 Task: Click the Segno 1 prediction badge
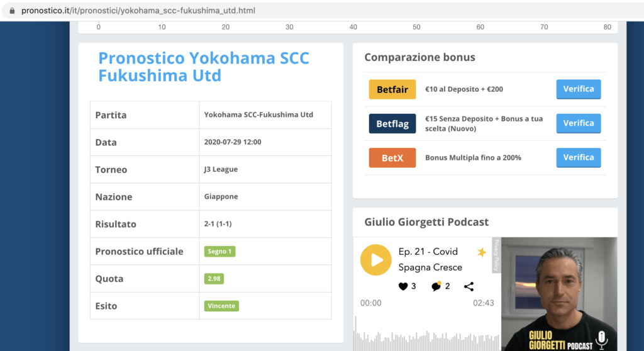[x=219, y=251]
